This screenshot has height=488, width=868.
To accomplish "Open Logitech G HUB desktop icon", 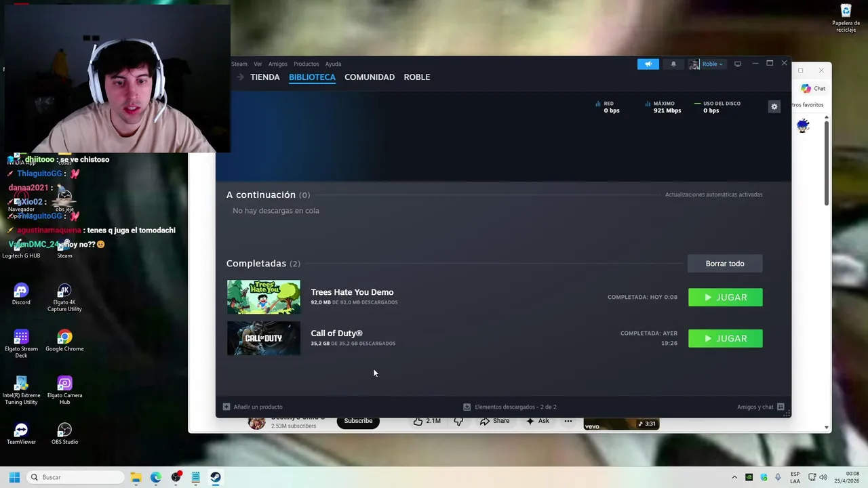I will point(21,248).
